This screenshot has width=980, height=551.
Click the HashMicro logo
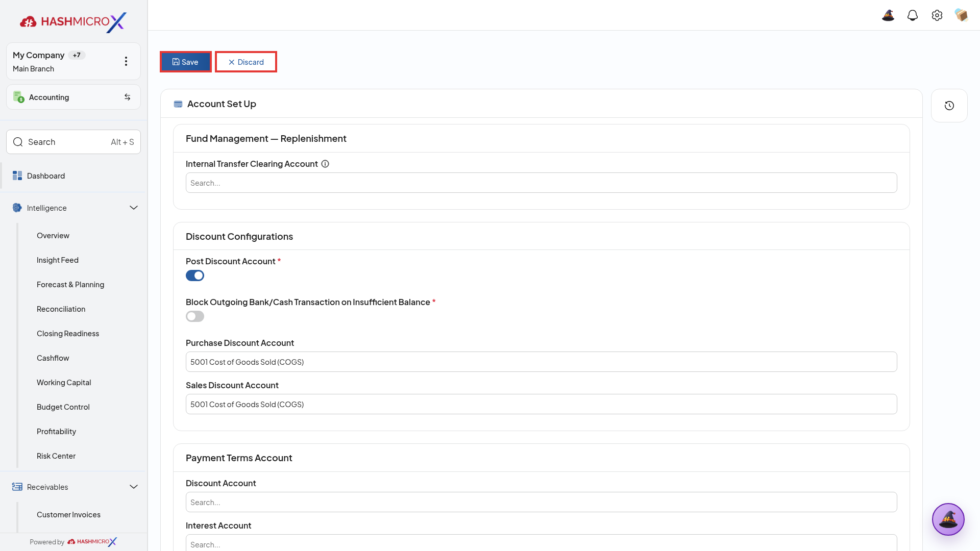pos(73,22)
